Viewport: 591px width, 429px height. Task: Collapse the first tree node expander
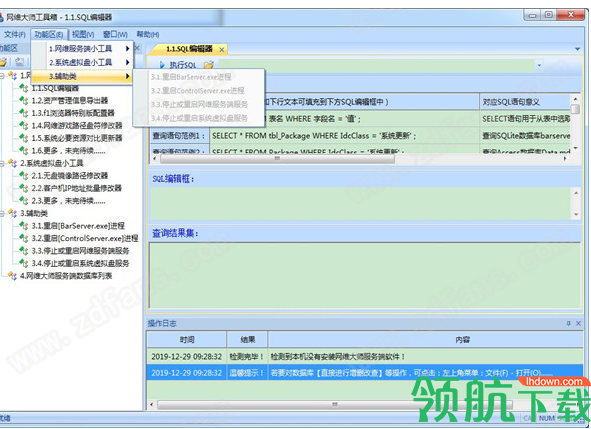(2, 76)
